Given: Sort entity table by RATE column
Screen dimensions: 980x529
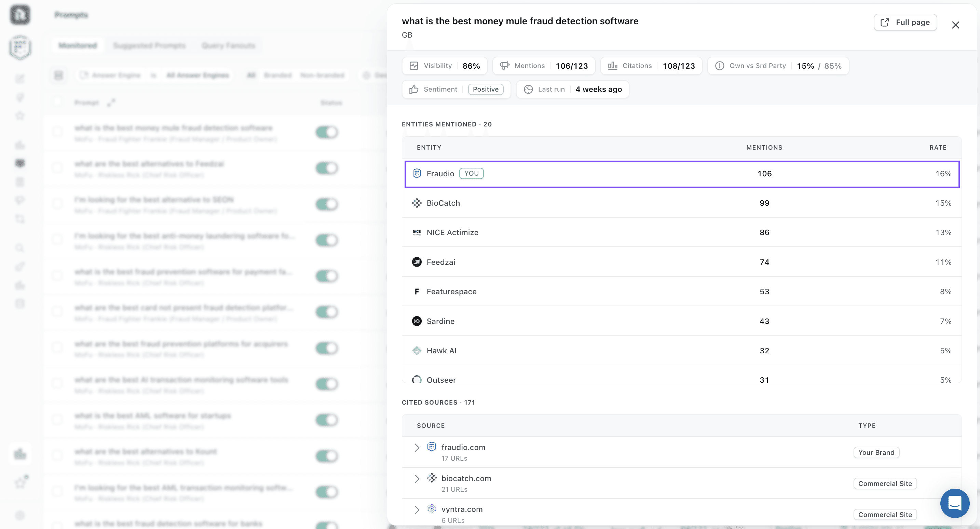Looking at the screenshot, I should (x=938, y=148).
